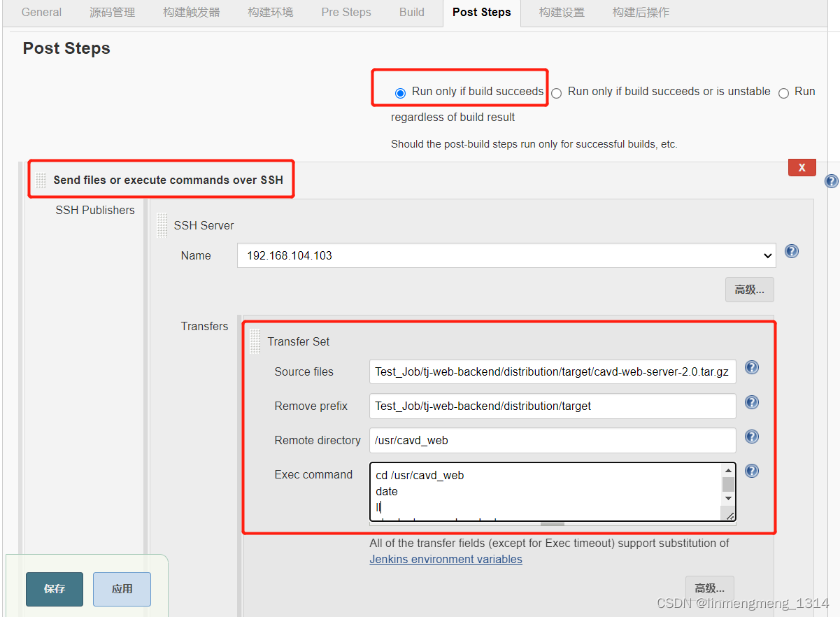Switch to the Build tab

[x=412, y=12]
